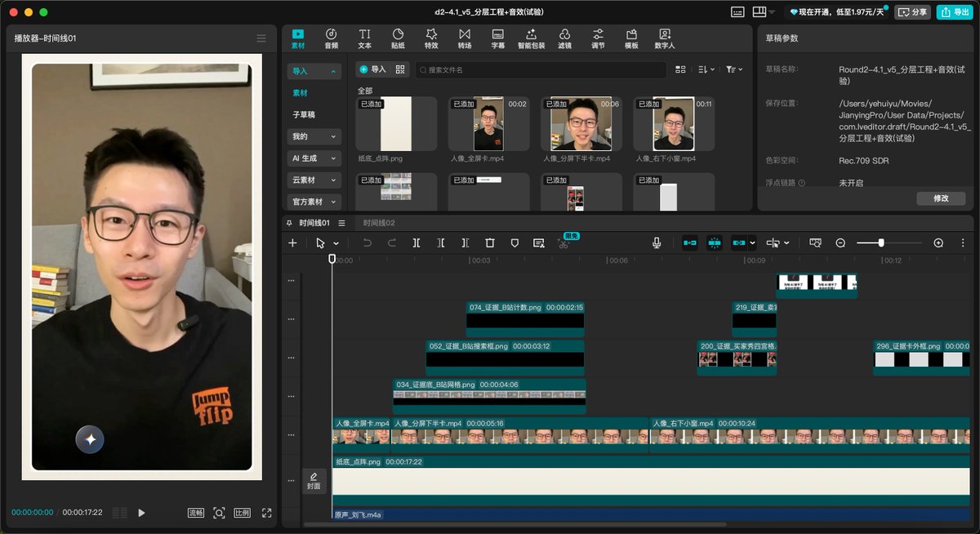Open the 音频 audio panel
Screen dimensions: 980x534
[x=331, y=38]
